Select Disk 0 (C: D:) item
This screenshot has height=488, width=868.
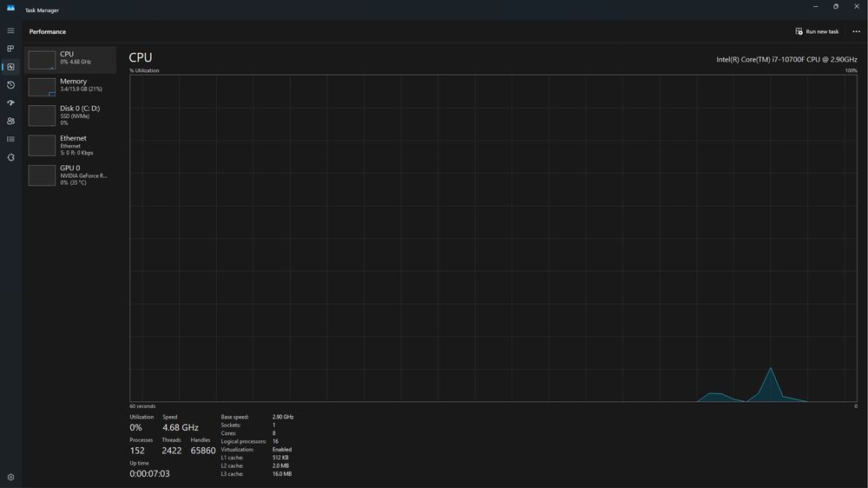pyautogui.click(x=70, y=115)
